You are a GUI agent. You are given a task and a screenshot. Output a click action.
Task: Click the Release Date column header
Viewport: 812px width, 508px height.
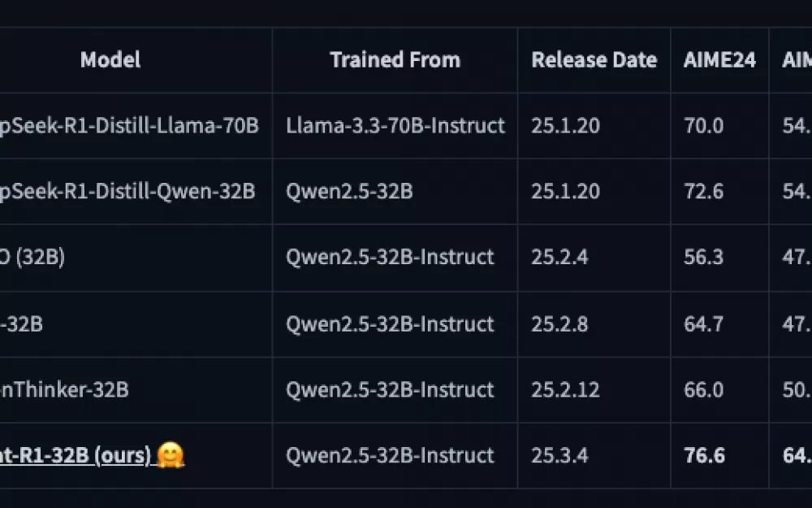click(594, 59)
